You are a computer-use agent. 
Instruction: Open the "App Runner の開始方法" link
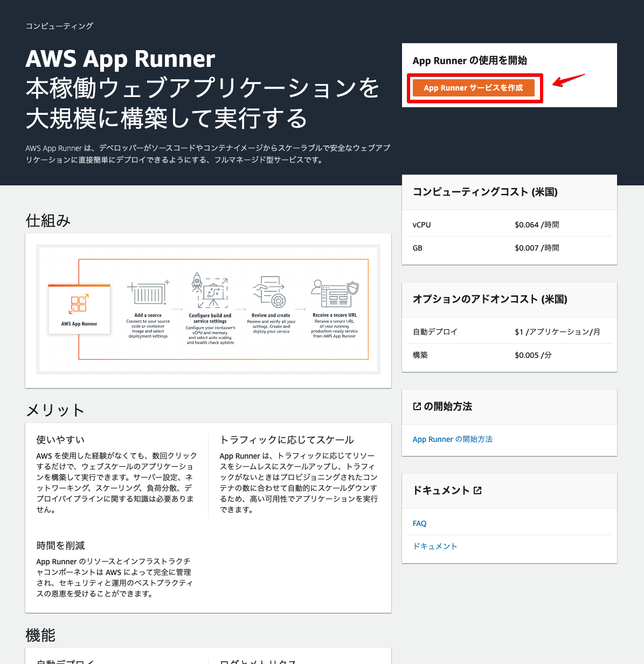452,439
